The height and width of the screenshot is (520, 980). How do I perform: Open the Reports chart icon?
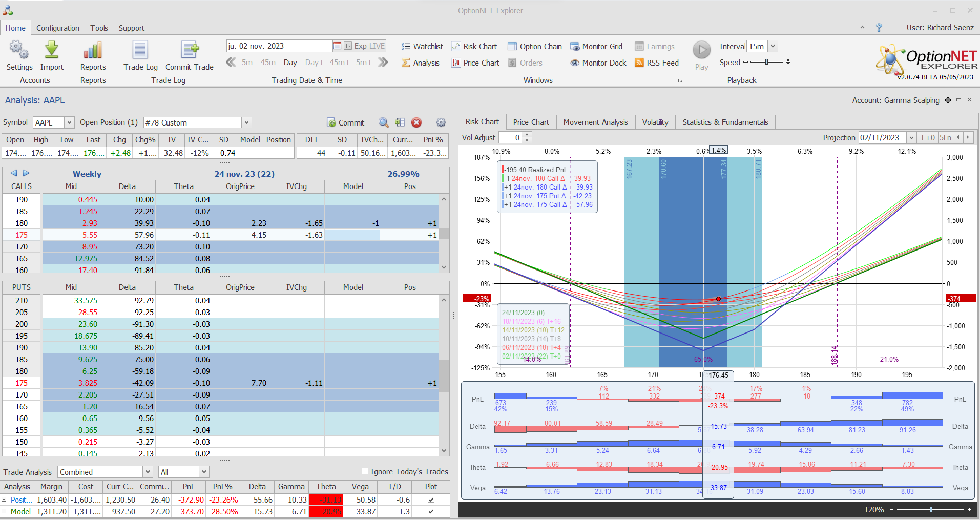click(x=93, y=55)
